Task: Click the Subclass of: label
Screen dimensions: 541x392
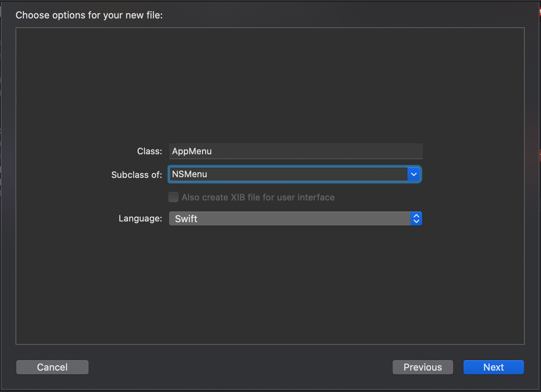Action: [x=137, y=175]
